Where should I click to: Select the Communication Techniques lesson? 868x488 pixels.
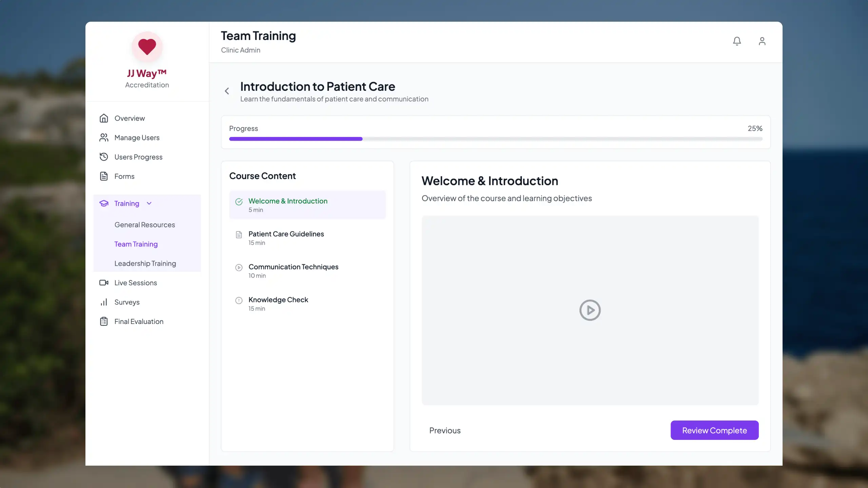point(307,270)
